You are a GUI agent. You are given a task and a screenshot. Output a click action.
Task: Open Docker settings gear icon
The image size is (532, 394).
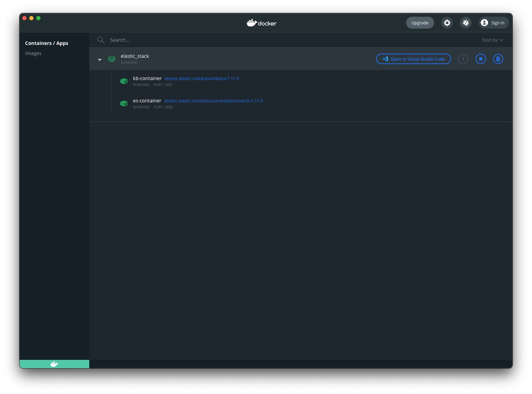point(447,23)
